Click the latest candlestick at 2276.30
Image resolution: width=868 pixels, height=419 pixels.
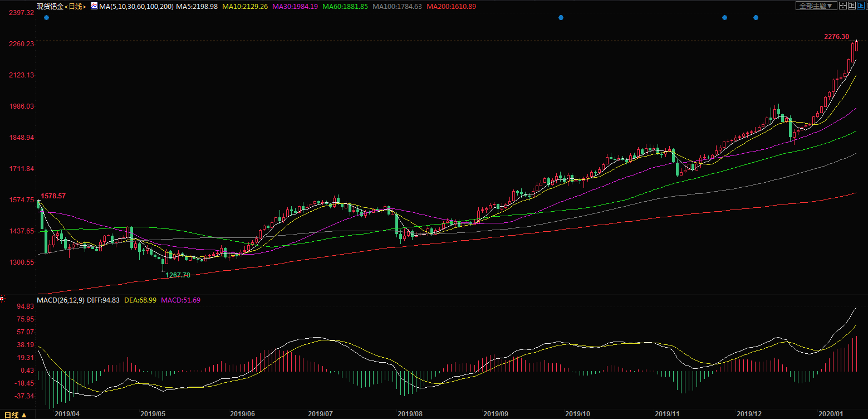point(856,46)
